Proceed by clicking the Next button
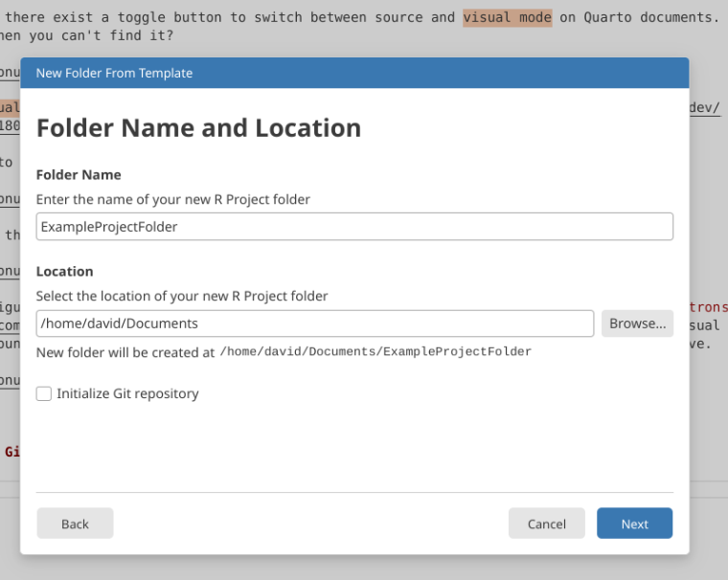This screenshot has height=580, width=728. (634, 524)
